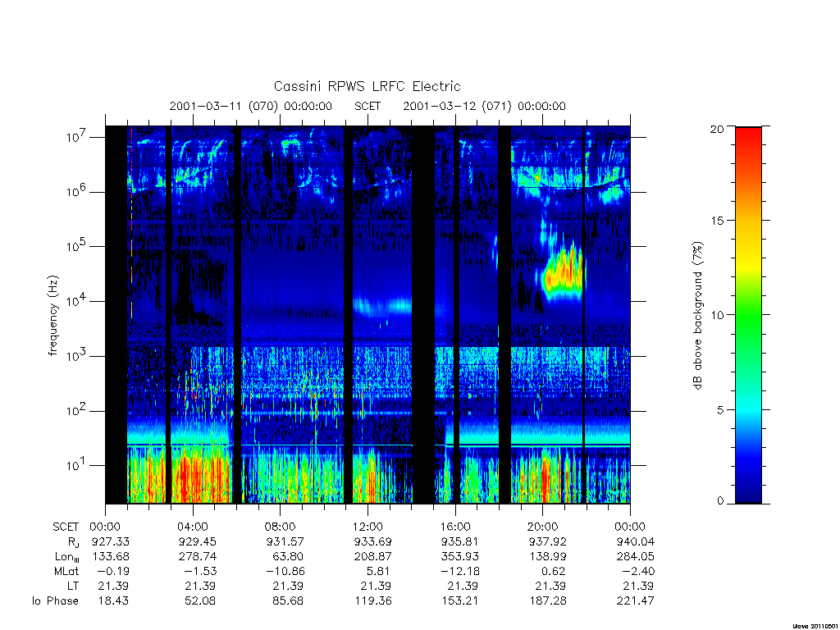
Task: Select start date "2001-03-11 (070) 00:00:00"
Action: coord(251,106)
